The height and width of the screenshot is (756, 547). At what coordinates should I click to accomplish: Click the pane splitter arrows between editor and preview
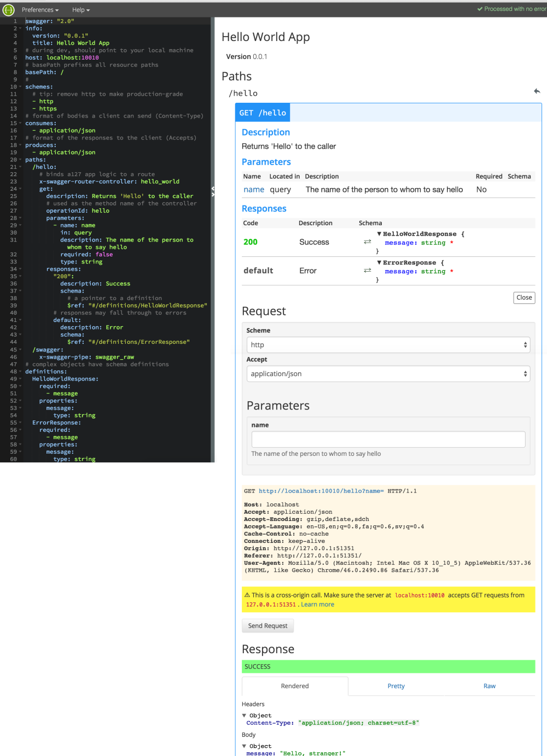tap(213, 191)
